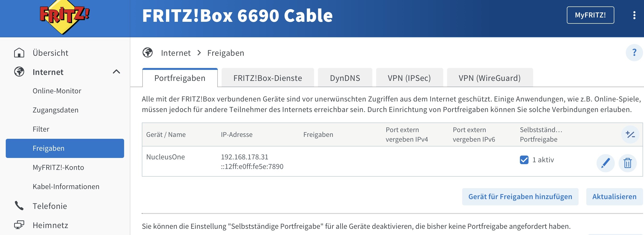Toggle the 1 aktiv checkbox for NucleusOne

[x=524, y=160]
